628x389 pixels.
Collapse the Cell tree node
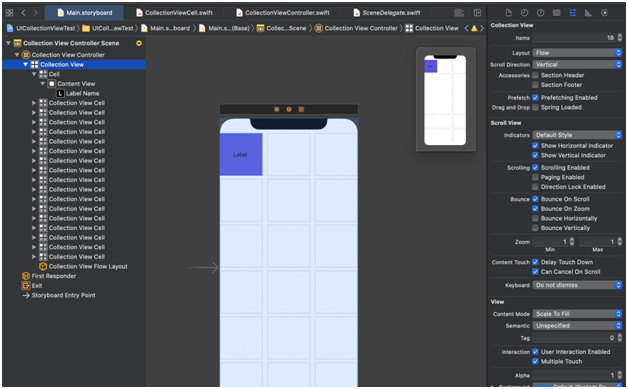click(34, 74)
